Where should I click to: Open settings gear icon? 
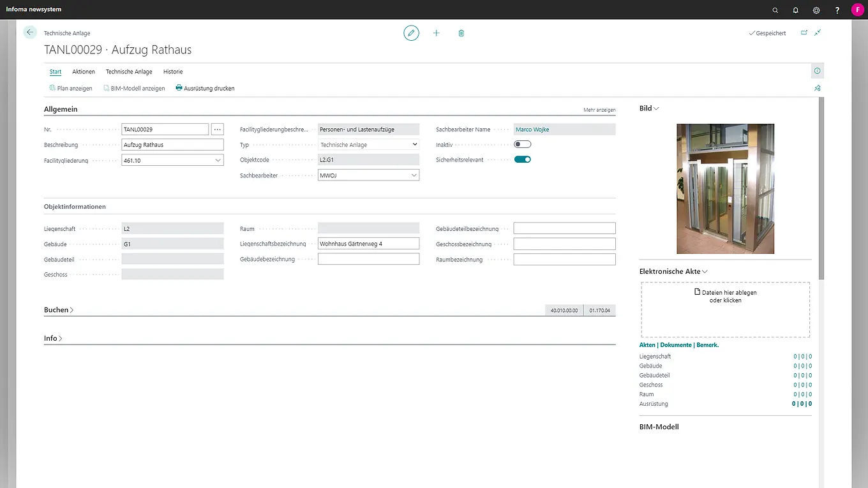[x=816, y=10]
